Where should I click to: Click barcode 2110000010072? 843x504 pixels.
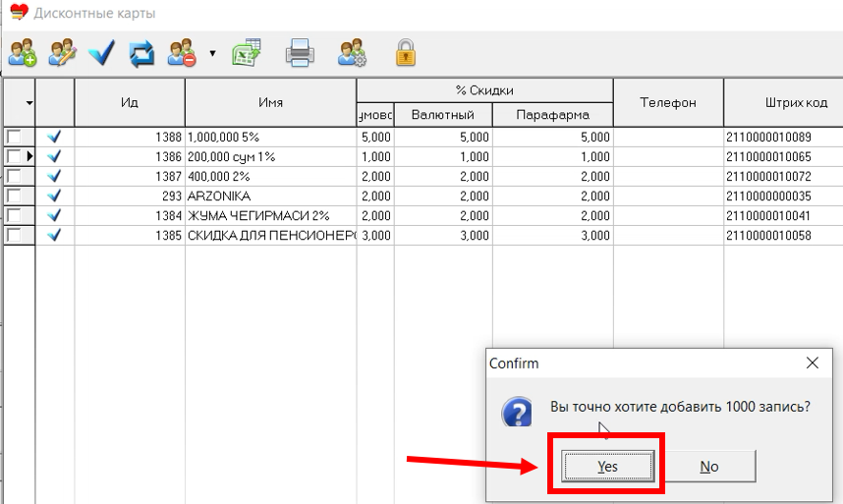768,176
